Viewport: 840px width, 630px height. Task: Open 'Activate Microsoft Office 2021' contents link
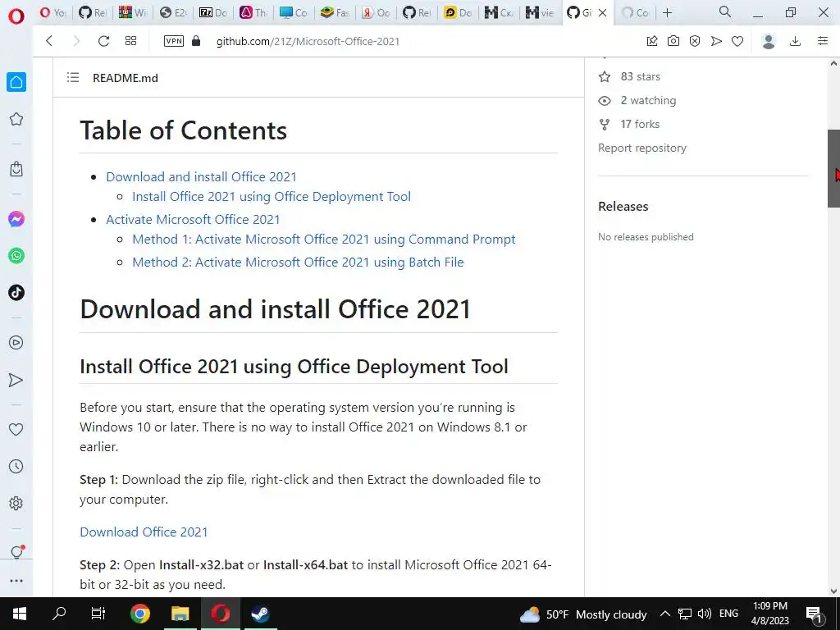[x=193, y=220]
